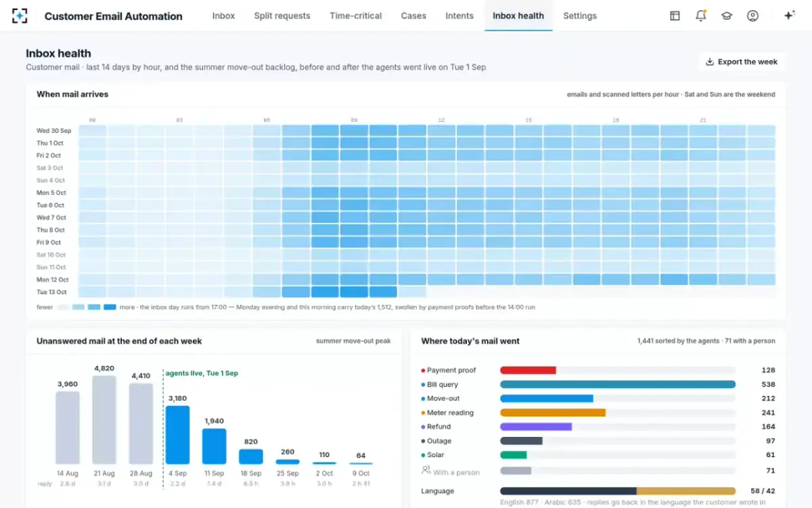The height and width of the screenshot is (508, 812).
Task: Click the purple Refund dot
Action: pyautogui.click(x=423, y=427)
